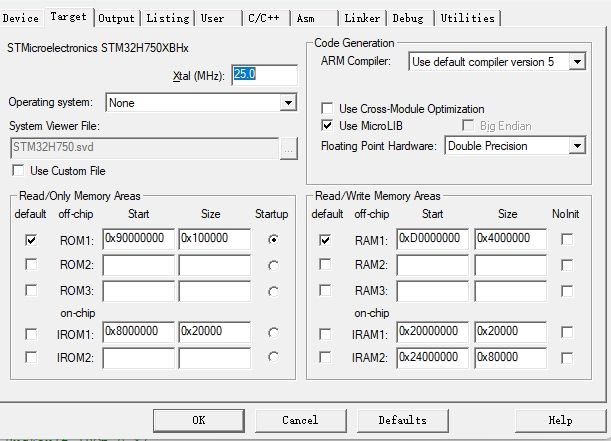This screenshot has width=611, height=441.
Task: Confirm settings with OK button
Action: (199, 420)
